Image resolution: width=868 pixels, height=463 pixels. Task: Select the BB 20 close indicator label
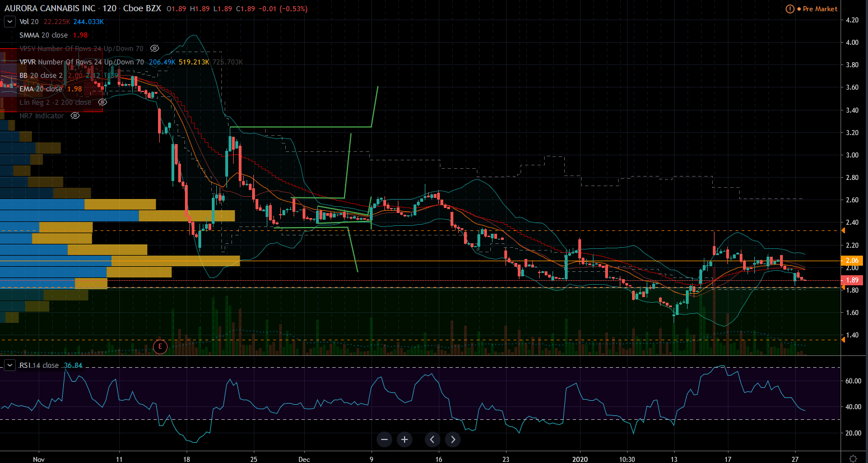tap(41, 76)
